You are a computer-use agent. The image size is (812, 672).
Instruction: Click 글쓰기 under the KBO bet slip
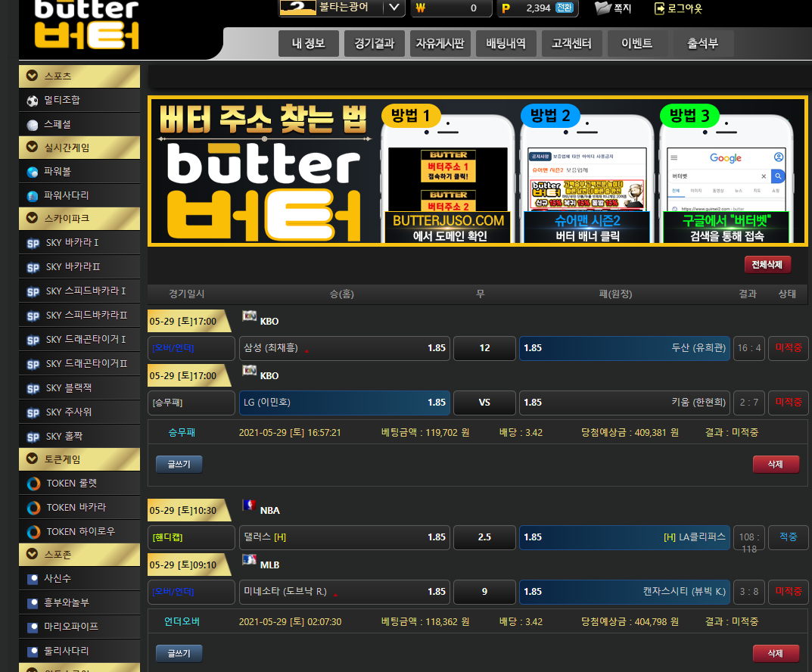179,464
